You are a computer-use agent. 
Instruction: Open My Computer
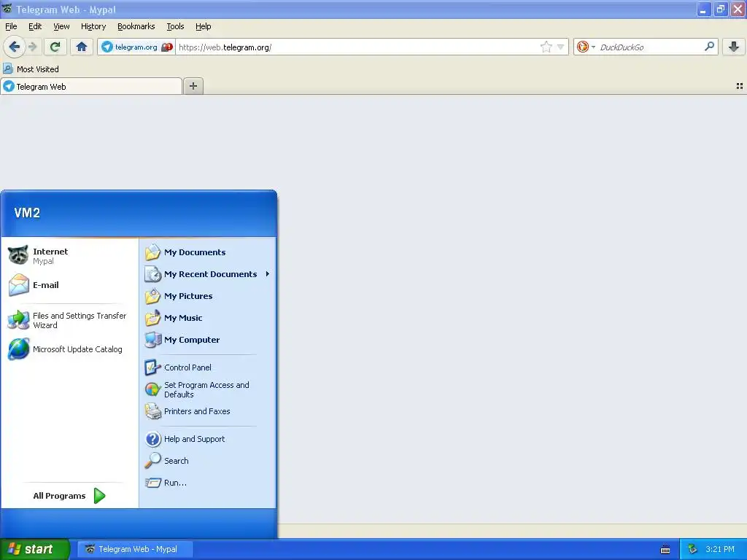[x=208, y=340]
